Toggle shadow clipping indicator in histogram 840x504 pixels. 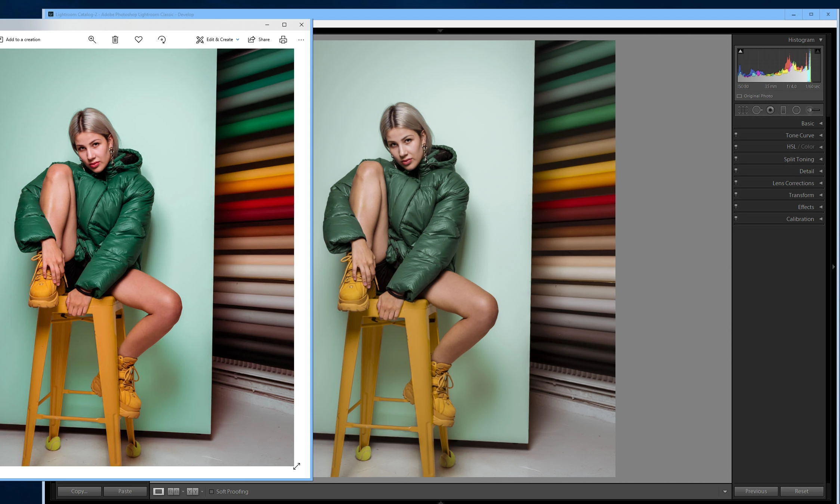point(741,51)
